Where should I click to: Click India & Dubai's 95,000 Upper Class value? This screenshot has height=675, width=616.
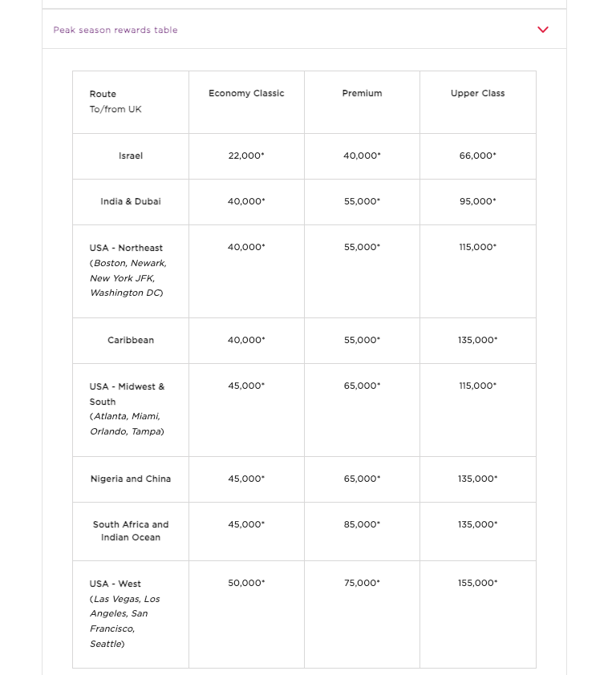477,201
